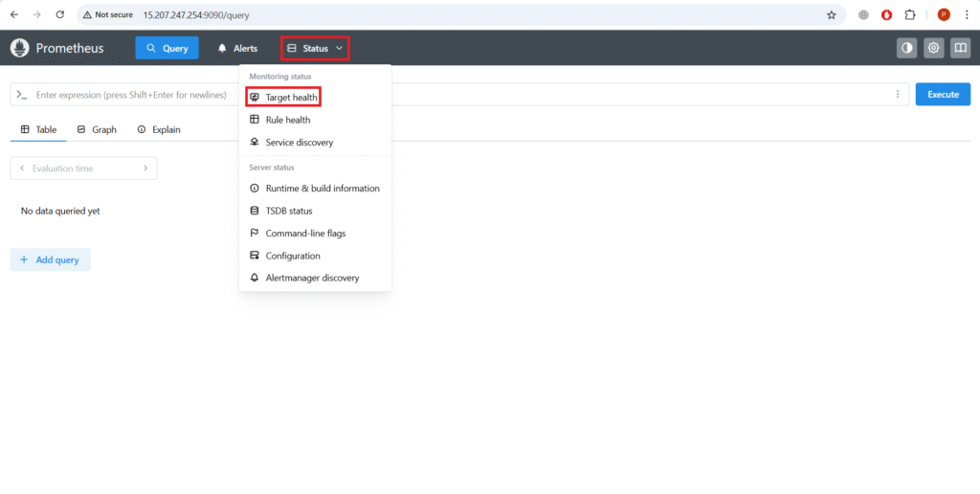Click the red Opera-style extension icon

pyautogui.click(x=886, y=15)
